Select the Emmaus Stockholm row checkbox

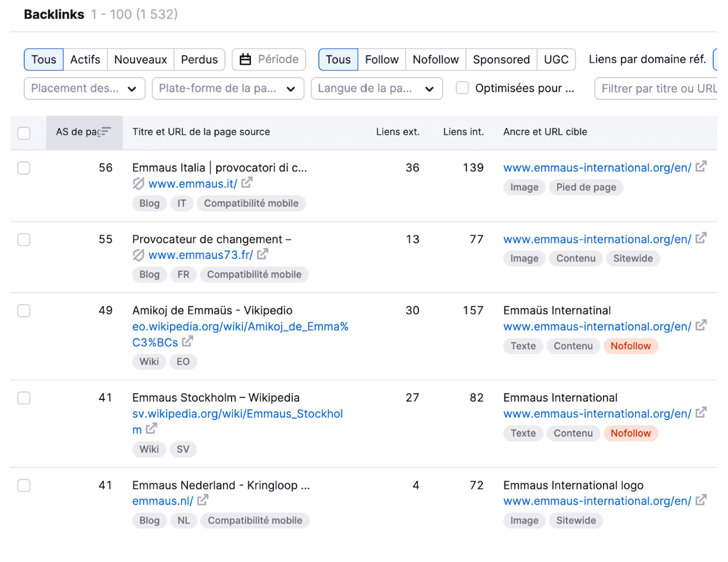pyautogui.click(x=24, y=398)
